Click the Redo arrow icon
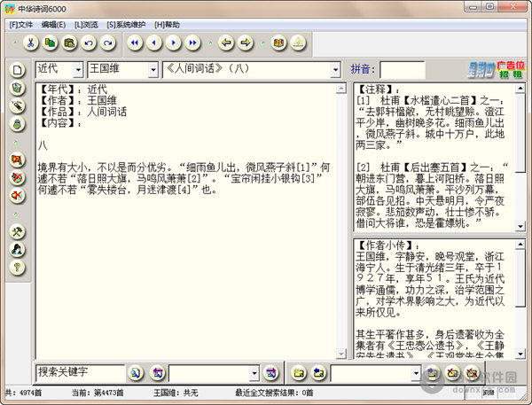The height and width of the screenshot is (405, 532). click(108, 43)
